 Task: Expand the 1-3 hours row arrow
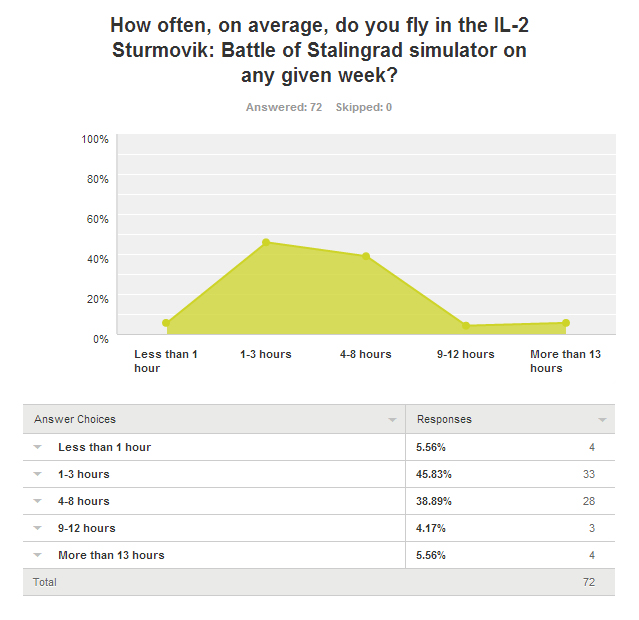[37, 474]
